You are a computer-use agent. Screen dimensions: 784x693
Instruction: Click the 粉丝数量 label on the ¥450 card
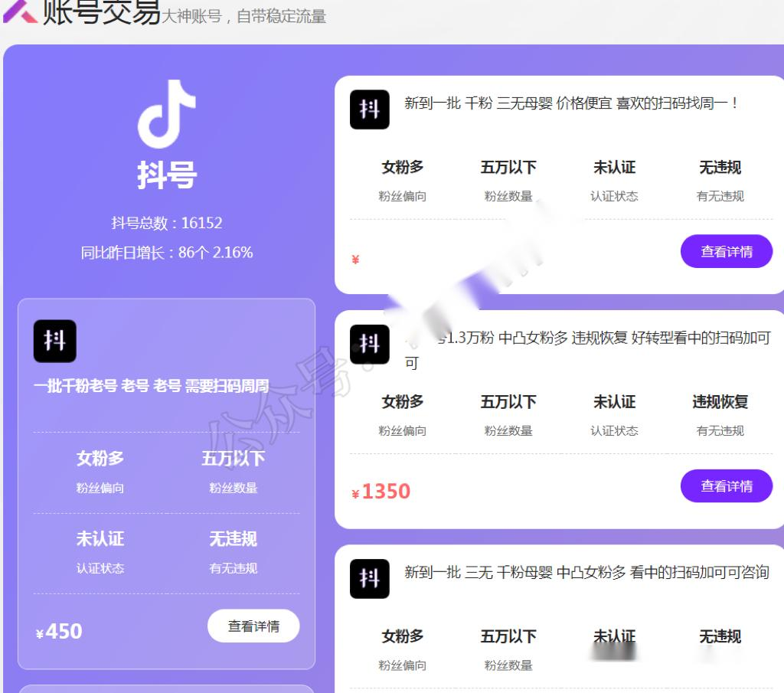233,488
